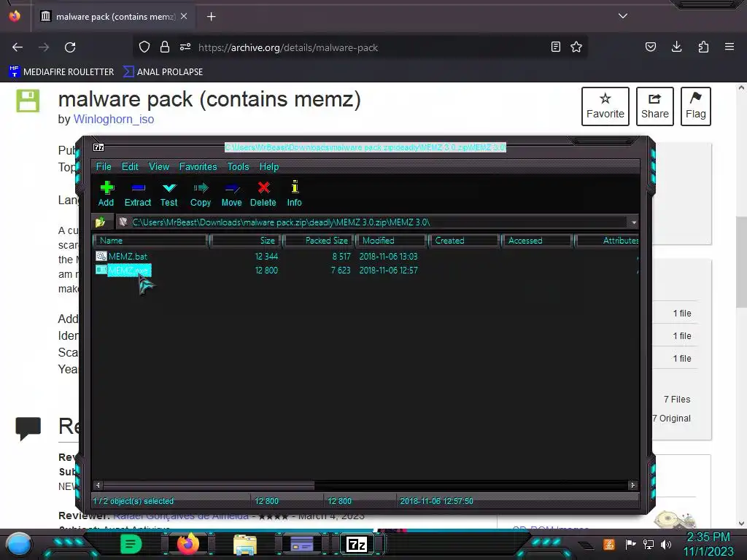747x560 pixels.
Task: Reload the archive.org page
Action: coord(70,47)
